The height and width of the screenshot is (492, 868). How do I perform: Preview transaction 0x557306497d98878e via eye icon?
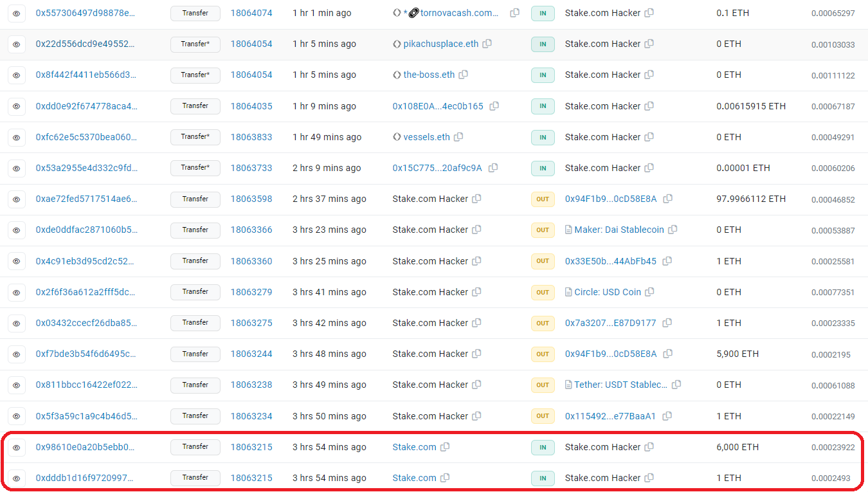click(17, 13)
